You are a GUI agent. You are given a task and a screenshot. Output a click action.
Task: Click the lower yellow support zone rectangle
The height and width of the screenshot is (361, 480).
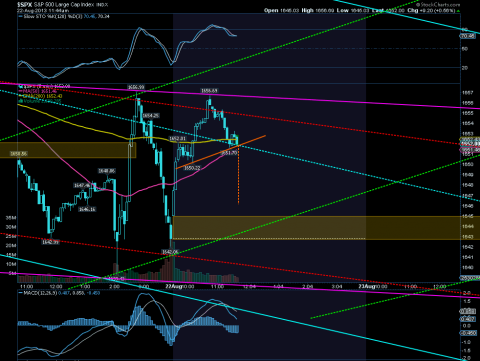[x=326, y=228]
